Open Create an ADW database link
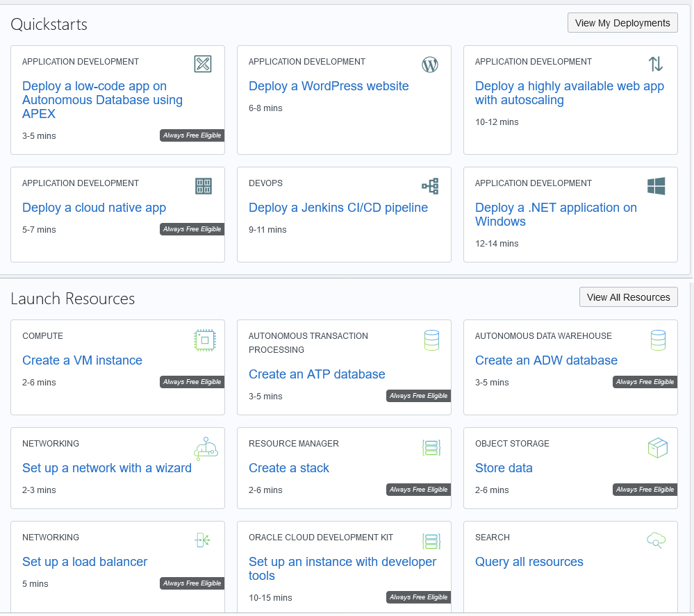Viewport: 694px width, 616px height. [x=546, y=360]
